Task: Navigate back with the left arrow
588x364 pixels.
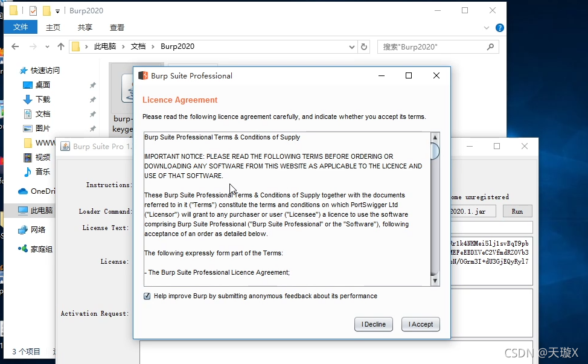Action: (16, 46)
